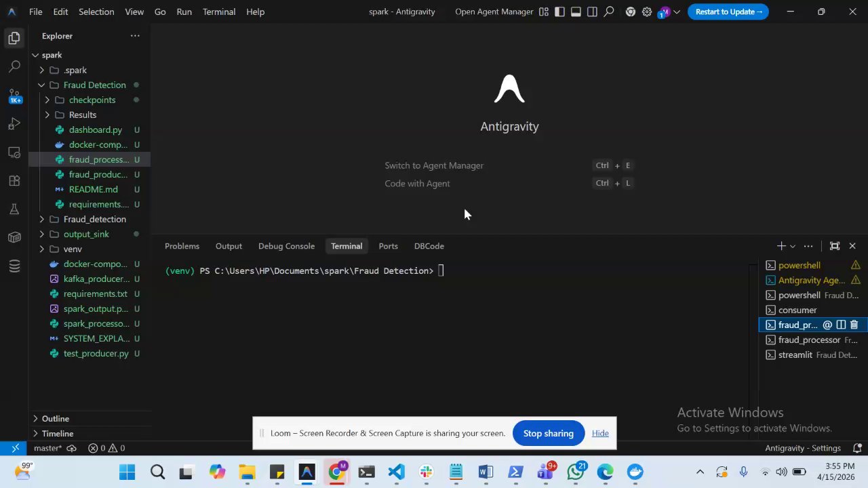This screenshot has width=868, height=488.
Task: Click the master* branch in the status bar
Action: (47, 448)
